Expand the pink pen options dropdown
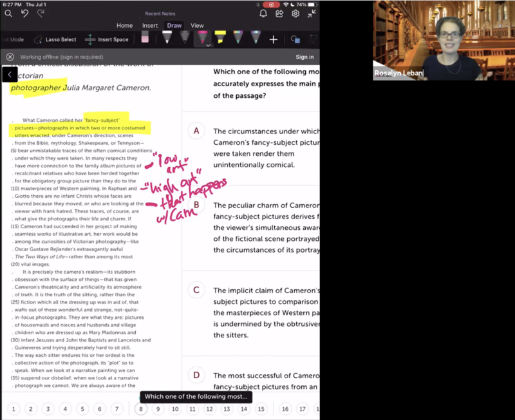This screenshot has width=515, height=420. 207,45
